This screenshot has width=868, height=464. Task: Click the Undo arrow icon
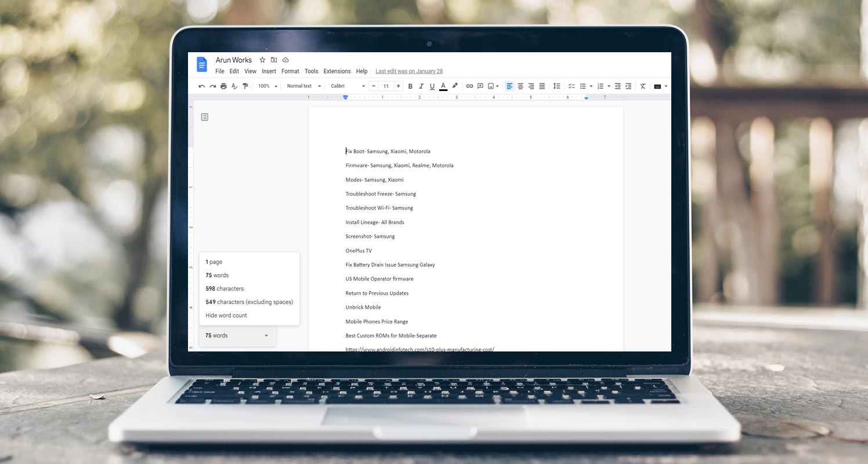pos(201,86)
